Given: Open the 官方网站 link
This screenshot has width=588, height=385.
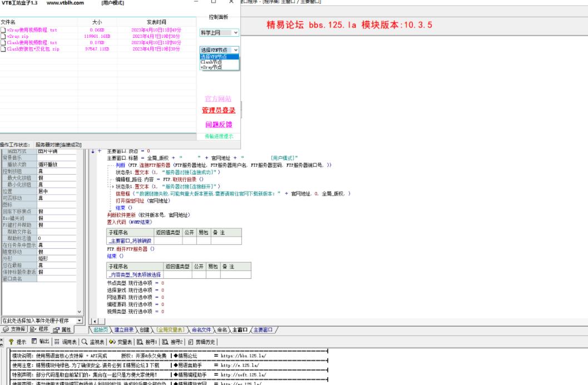Looking at the screenshot, I should [x=219, y=98].
